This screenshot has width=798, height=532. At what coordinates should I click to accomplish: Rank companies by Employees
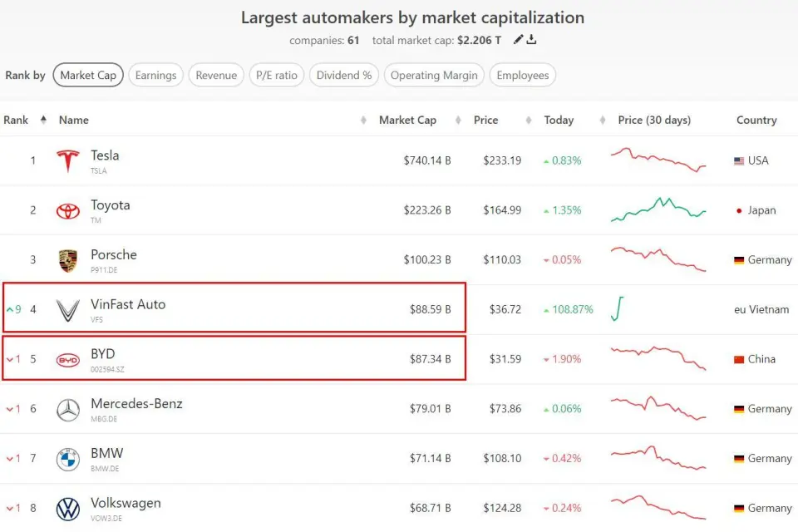(523, 75)
